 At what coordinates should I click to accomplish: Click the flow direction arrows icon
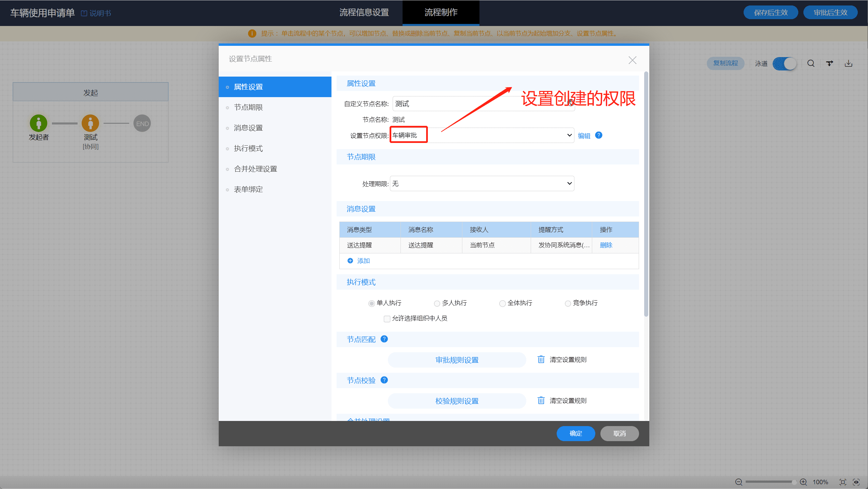830,64
